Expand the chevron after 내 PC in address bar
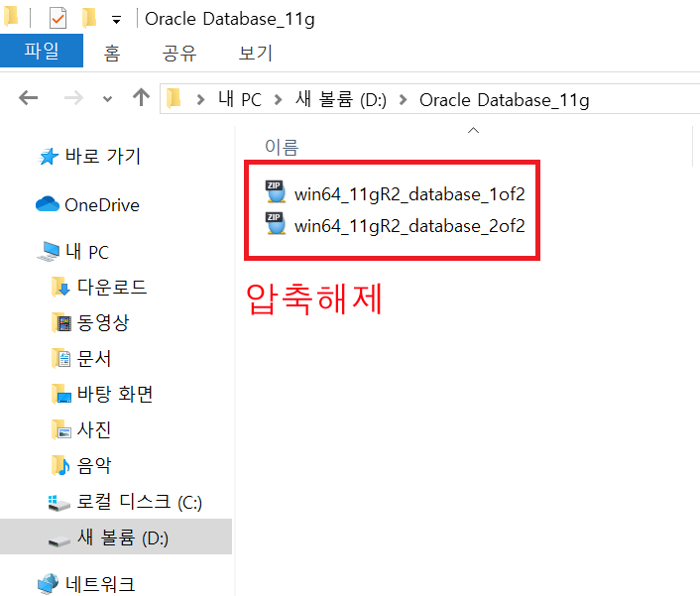The image size is (700, 596). pos(279,99)
